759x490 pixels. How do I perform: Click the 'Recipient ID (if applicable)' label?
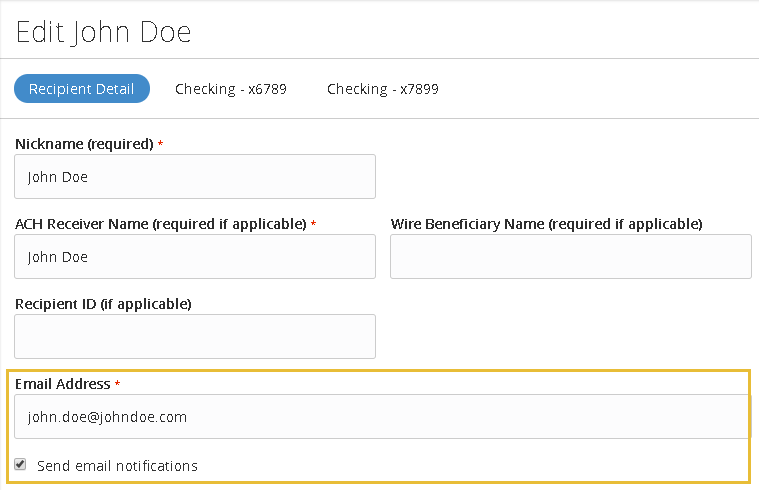tap(103, 303)
